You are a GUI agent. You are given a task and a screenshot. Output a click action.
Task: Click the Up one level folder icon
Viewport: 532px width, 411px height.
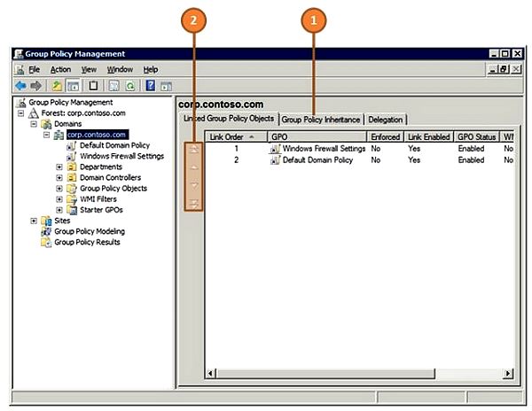(x=55, y=86)
